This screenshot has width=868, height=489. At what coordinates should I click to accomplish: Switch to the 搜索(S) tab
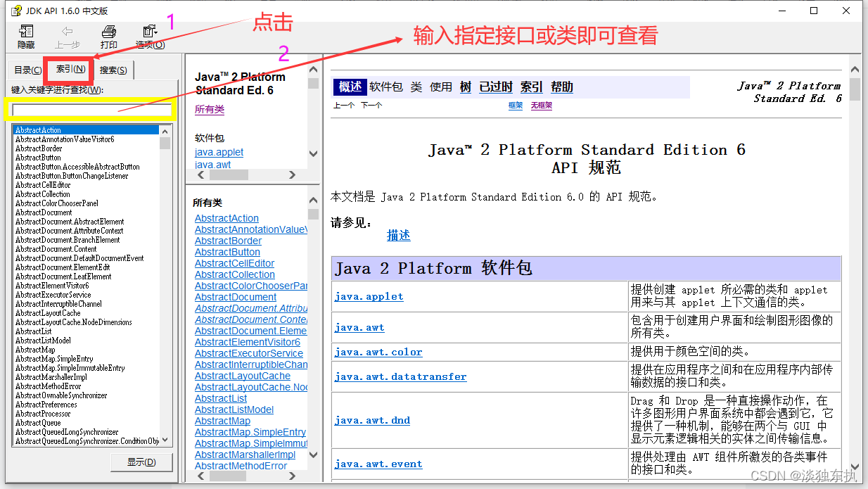coord(112,70)
